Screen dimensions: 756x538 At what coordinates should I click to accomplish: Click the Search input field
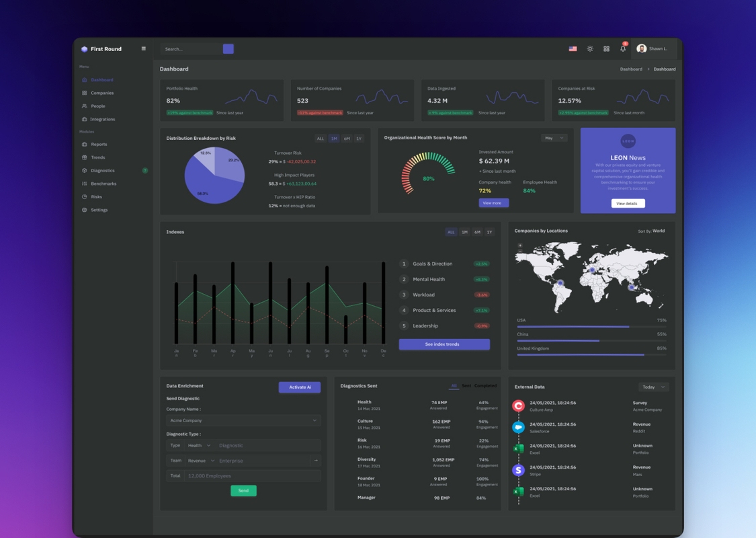(191, 49)
